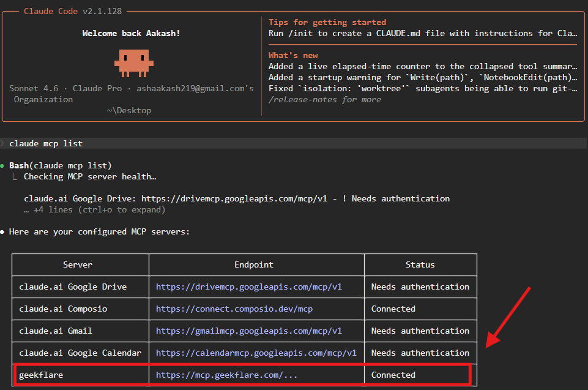Viewport: 588px width, 390px height.
Task: Expand the '+4 lines (ctrl+o to expand)' output
Action: coord(94,210)
